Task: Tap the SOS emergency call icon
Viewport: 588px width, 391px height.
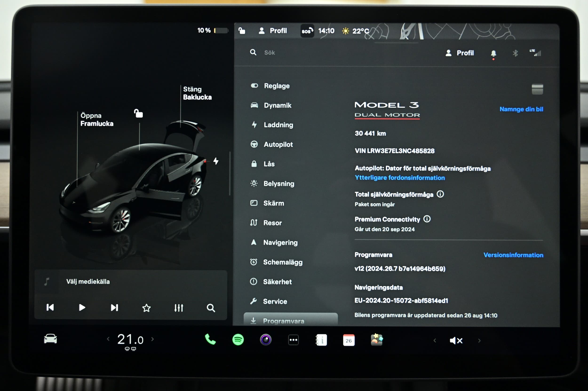Action: coord(307,31)
